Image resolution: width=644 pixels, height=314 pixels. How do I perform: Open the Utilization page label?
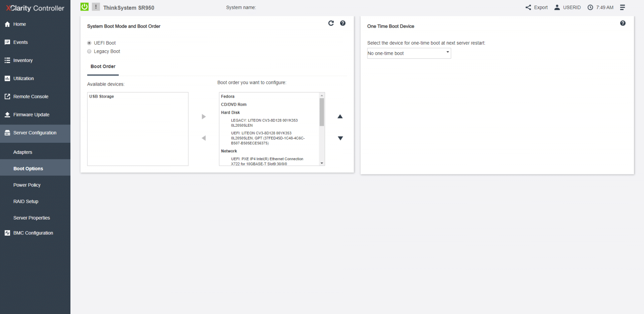pyautogui.click(x=24, y=78)
